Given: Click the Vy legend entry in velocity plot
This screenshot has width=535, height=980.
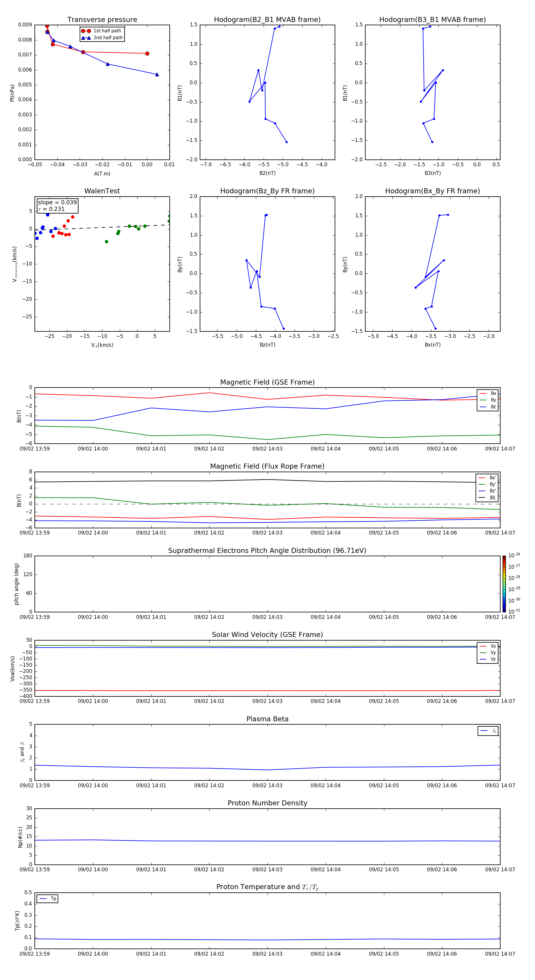Looking at the screenshot, I should pyautogui.click(x=488, y=652).
